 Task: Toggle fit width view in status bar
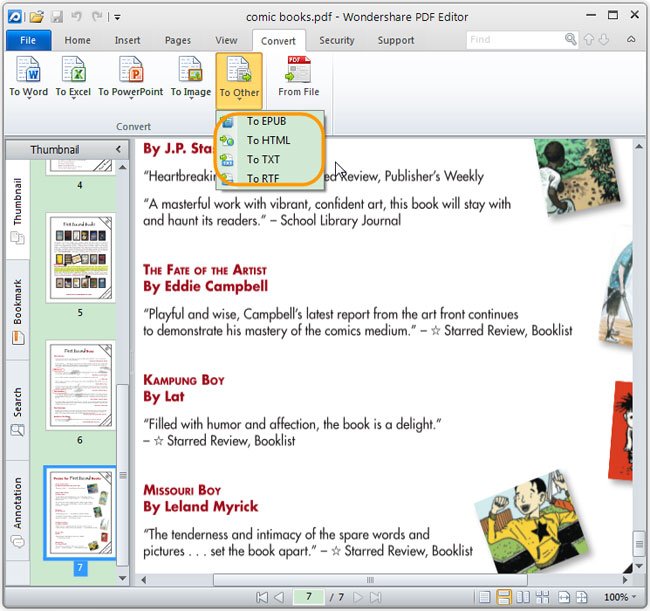[564, 597]
